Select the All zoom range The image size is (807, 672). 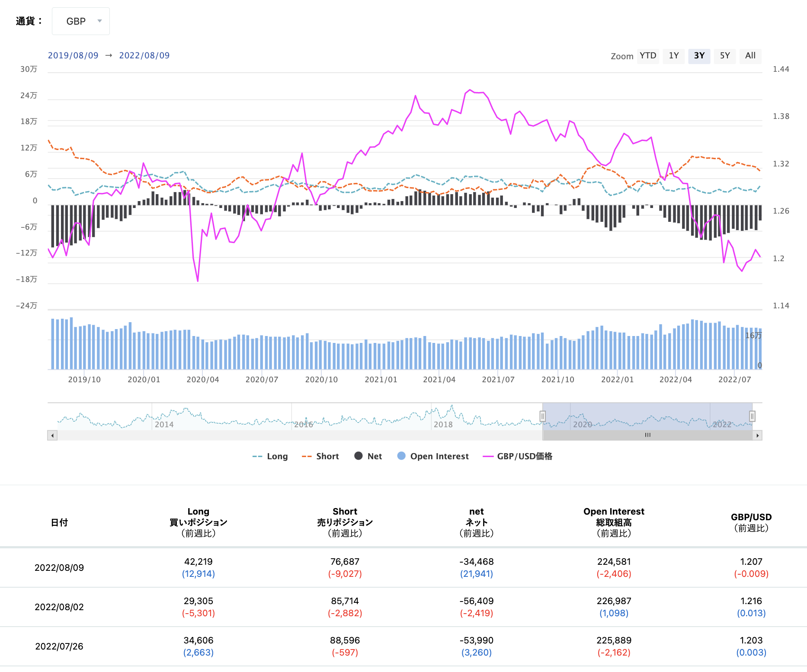(750, 56)
